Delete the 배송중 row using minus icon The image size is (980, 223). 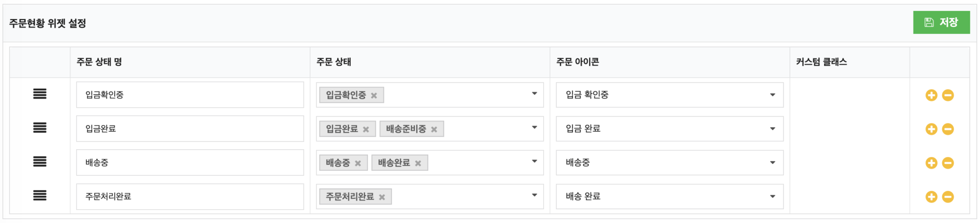[948, 163]
